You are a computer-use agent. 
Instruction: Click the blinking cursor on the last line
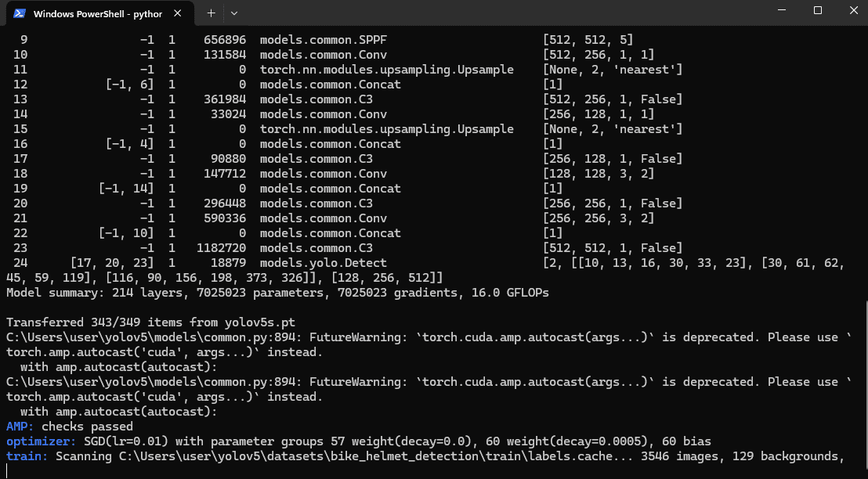(7, 470)
